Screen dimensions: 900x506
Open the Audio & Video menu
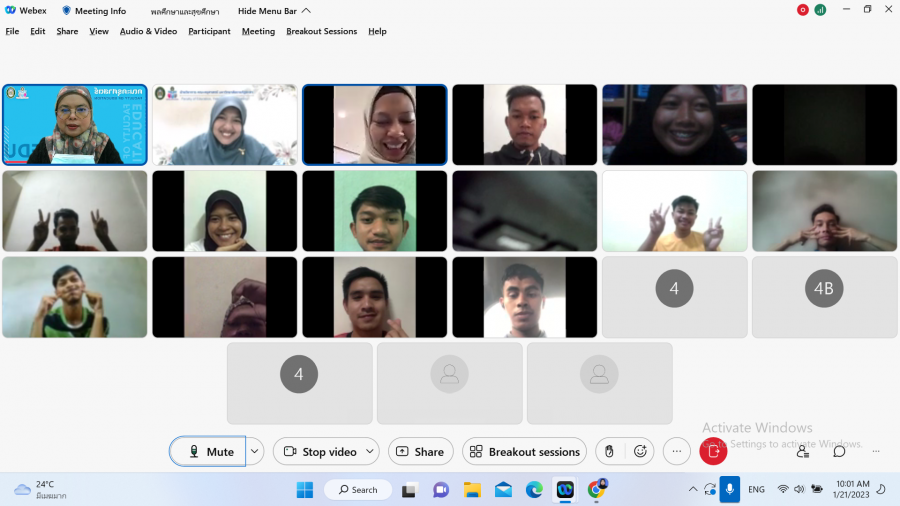(x=148, y=31)
